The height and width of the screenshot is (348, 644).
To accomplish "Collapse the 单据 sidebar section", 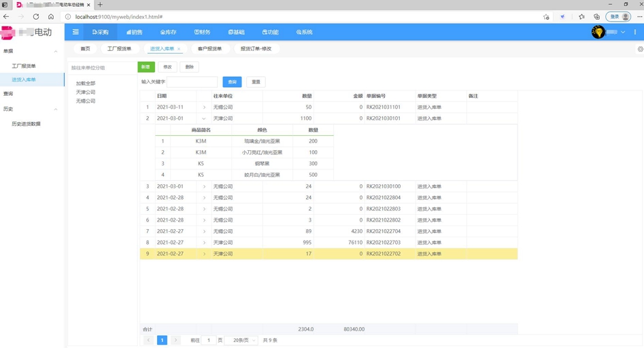I will coord(56,51).
